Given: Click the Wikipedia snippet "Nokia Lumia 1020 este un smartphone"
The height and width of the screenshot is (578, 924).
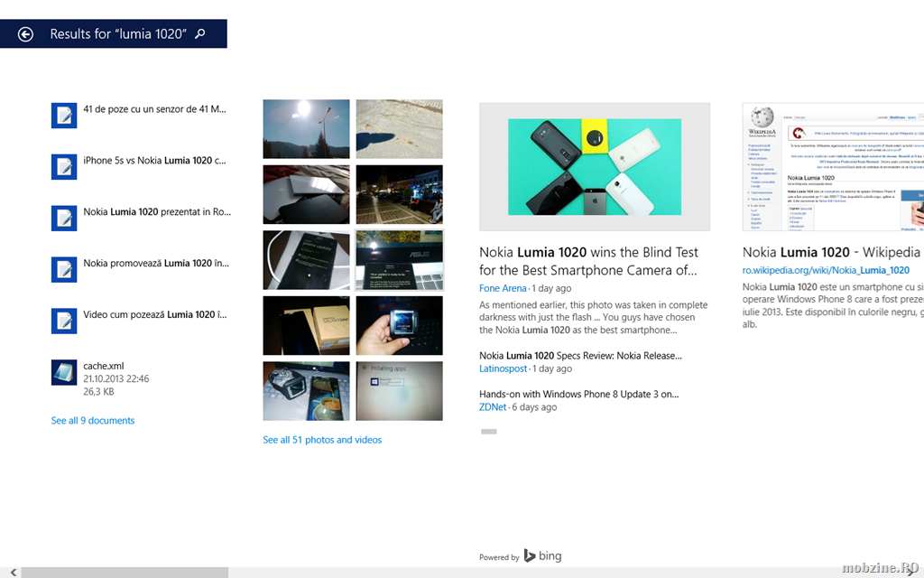Looking at the screenshot, I should [833, 305].
